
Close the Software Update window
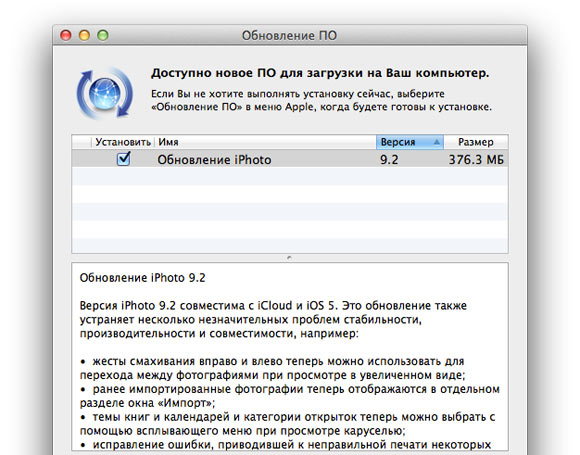pos(66,36)
